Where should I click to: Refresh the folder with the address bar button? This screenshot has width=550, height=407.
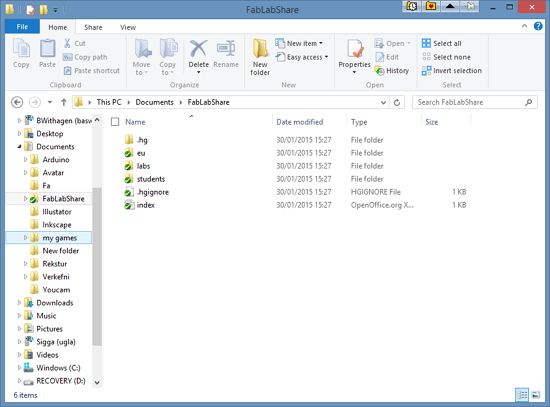[397, 102]
